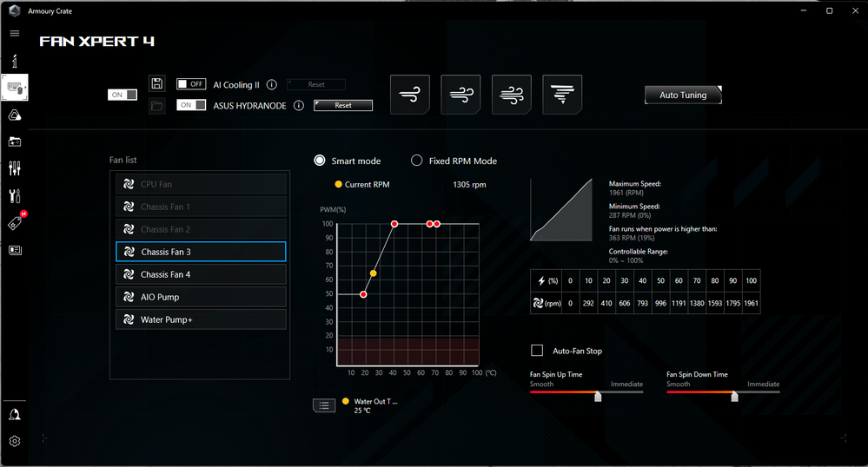This screenshot has height=467, width=868.
Task: Open the Game Library icon in sidebar
Action: 15,141
